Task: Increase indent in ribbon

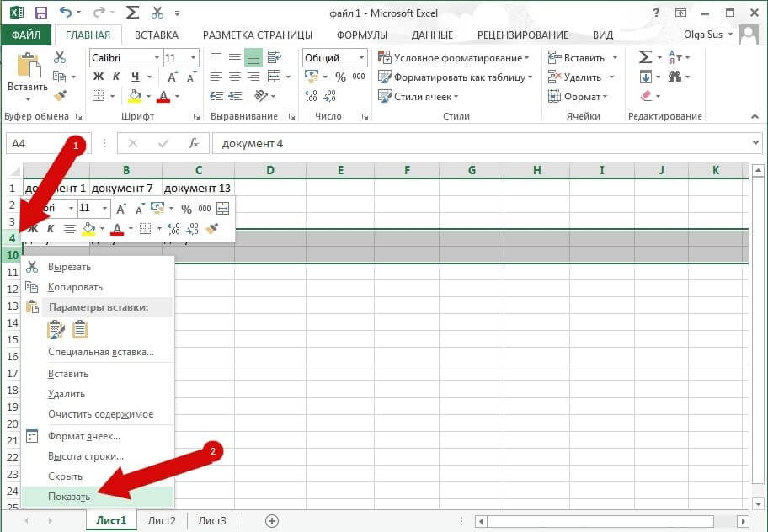Action: pyautogui.click(x=235, y=95)
